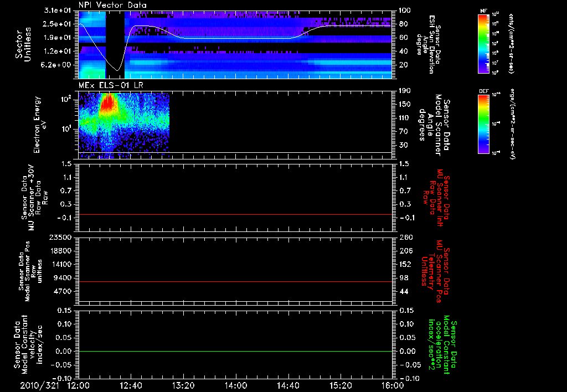Click the red 'MU Scanner Int Raw Data' label
Image resolution: width=567 pixels, height=392 pixels.
435,198
